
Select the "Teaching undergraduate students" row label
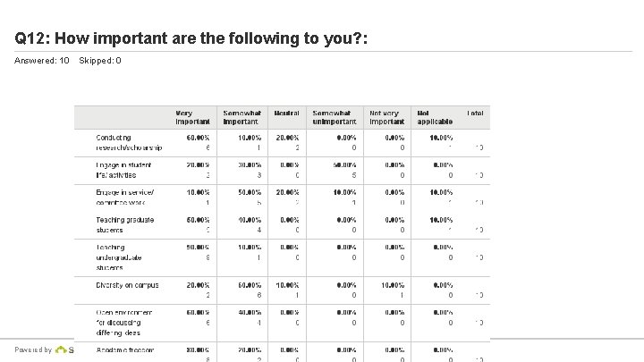[123, 257]
